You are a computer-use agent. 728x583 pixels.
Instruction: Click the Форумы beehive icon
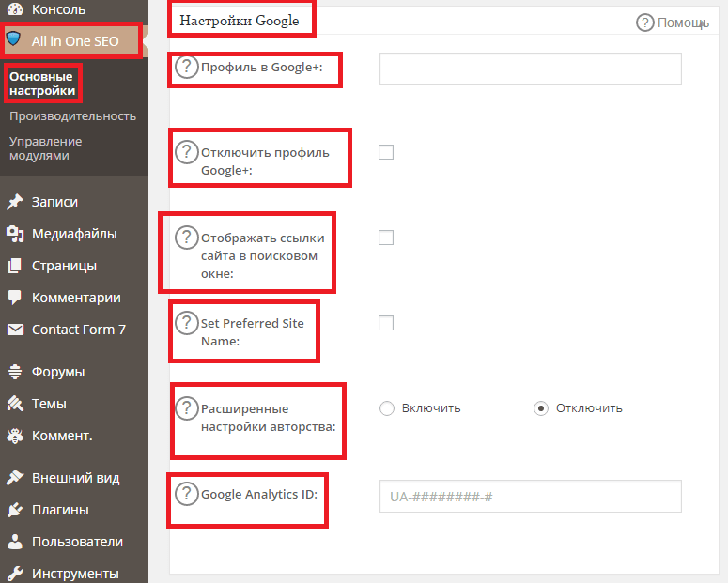point(15,372)
